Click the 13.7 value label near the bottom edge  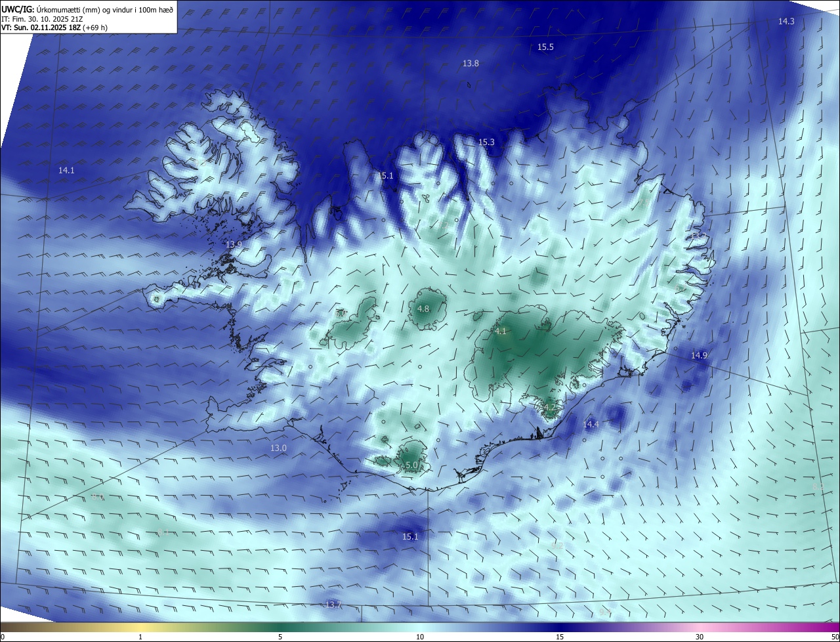click(x=333, y=605)
